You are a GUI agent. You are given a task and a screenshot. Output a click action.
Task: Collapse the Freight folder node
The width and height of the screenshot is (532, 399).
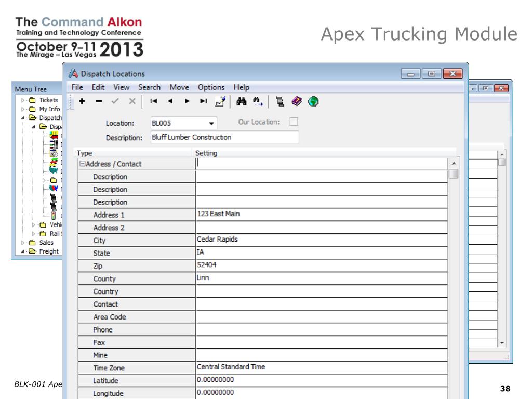(x=23, y=251)
